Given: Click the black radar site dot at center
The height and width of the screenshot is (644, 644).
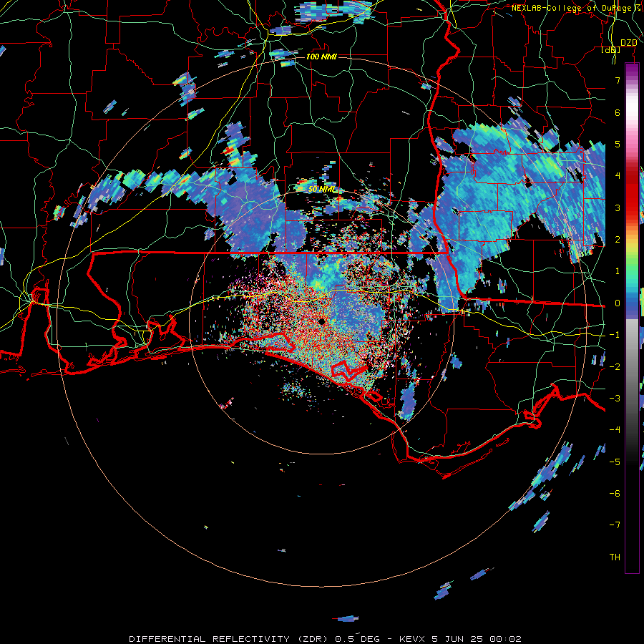Looking at the screenshot, I should (x=321, y=321).
